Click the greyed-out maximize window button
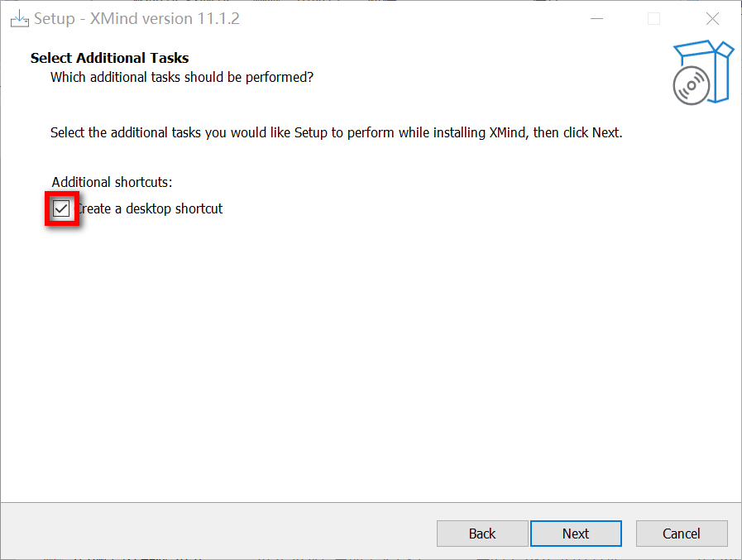The image size is (742, 560). (x=653, y=19)
